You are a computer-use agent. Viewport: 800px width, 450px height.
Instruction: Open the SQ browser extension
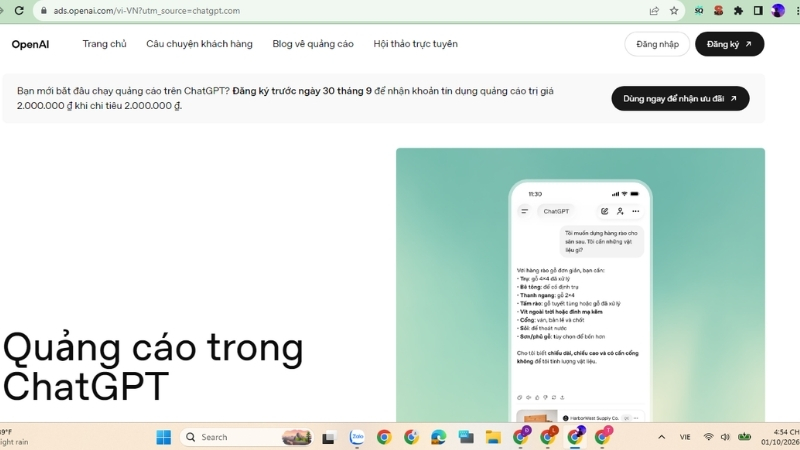(699, 11)
